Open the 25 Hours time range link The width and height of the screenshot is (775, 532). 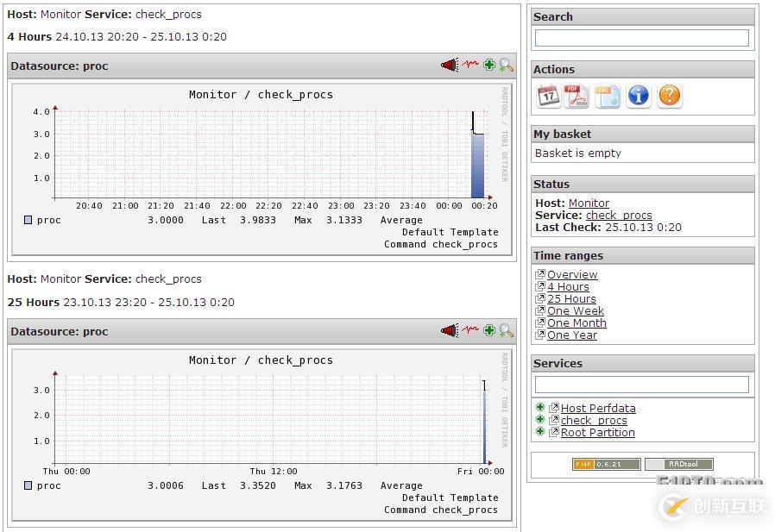click(x=571, y=299)
